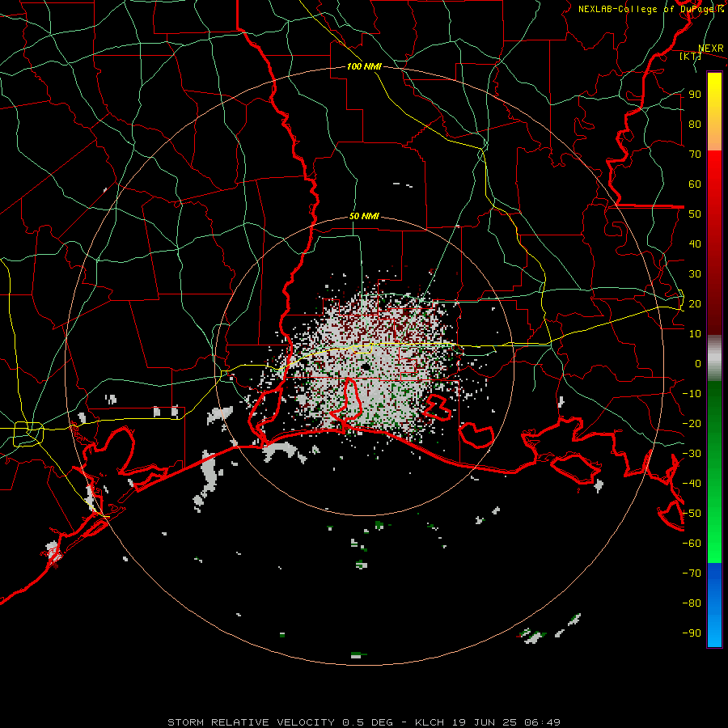Click the -80 value on velocity scale

pyautogui.click(x=692, y=603)
